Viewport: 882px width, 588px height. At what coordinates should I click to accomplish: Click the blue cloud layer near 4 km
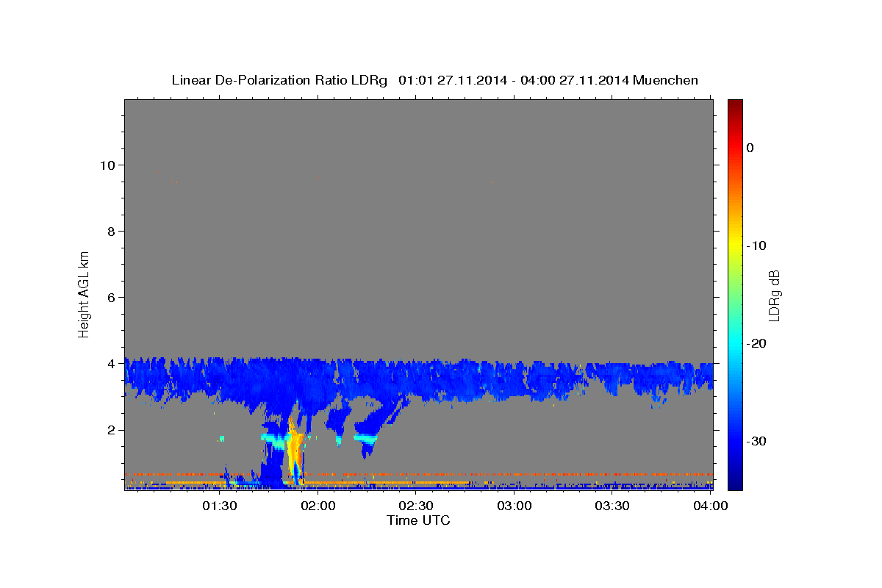[419, 379]
